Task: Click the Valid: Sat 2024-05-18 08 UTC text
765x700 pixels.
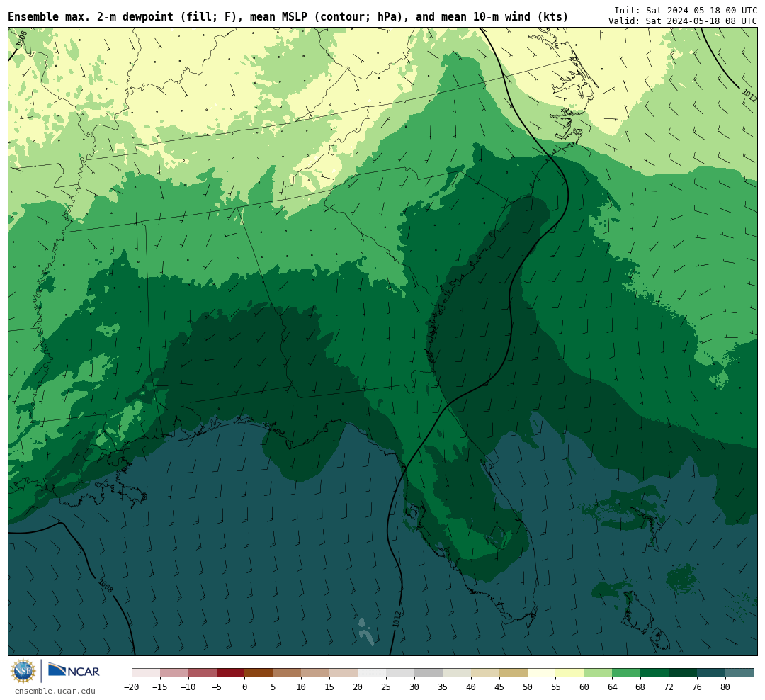Action: pyautogui.click(x=683, y=21)
